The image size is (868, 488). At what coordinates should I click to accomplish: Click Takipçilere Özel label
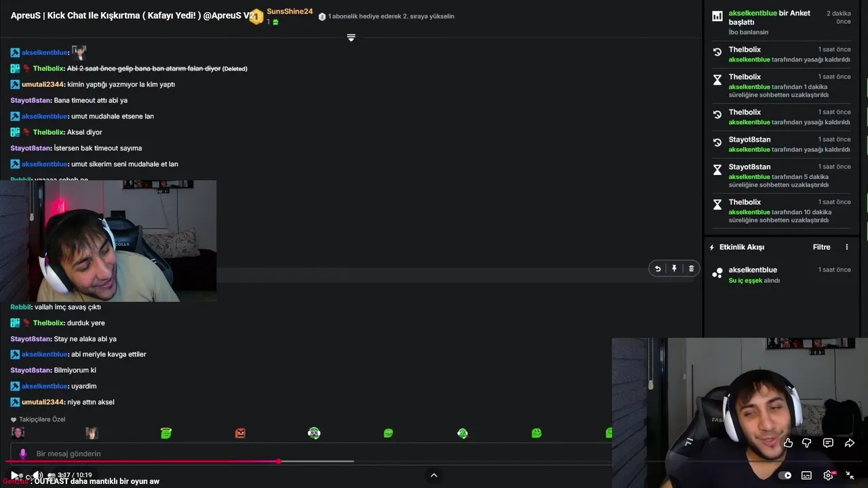[42, 420]
